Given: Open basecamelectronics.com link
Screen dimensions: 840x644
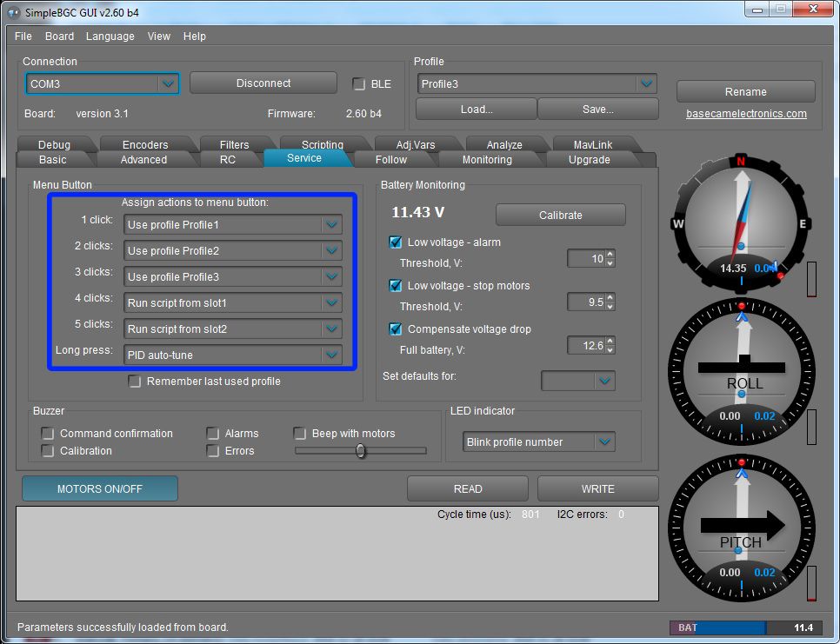Looking at the screenshot, I should pyautogui.click(x=746, y=114).
